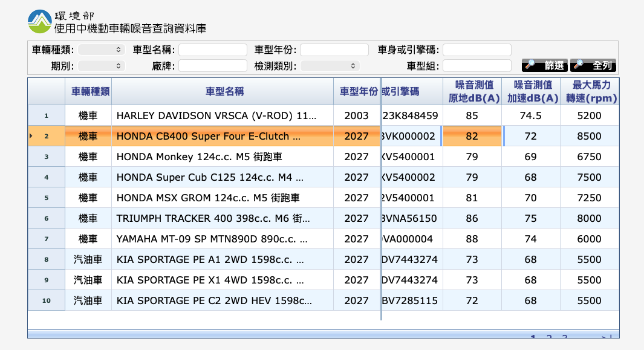Sort by 車輛種類 column header
Image resolution: width=644 pixels, height=350 pixels.
pos(88,92)
